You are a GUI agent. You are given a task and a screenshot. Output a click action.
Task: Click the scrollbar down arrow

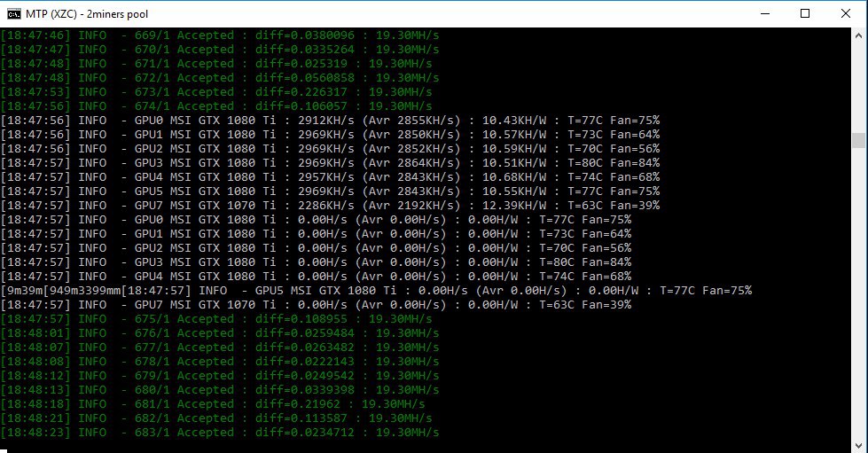pos(858,445)
